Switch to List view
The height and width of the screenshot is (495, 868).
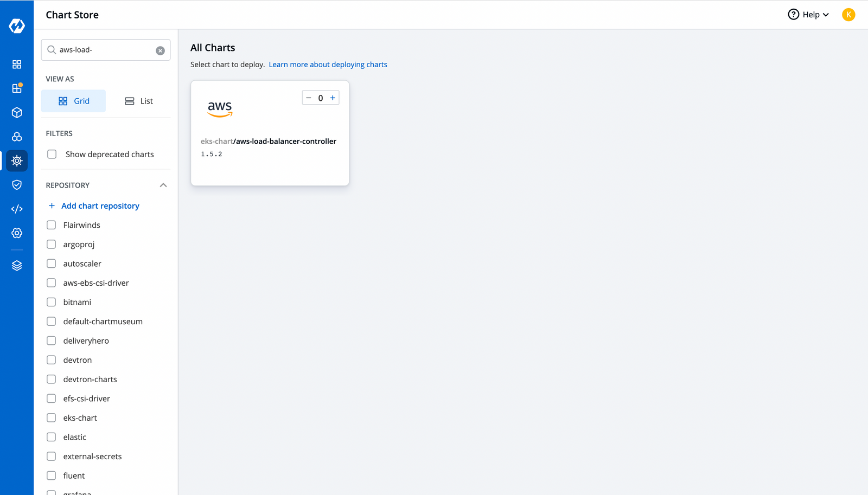pos(138,101)
